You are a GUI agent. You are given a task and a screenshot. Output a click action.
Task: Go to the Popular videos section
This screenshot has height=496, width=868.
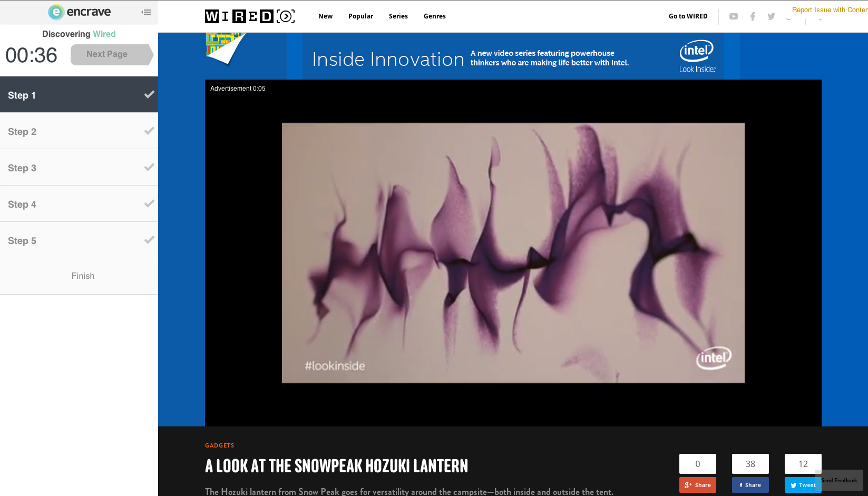(x=360, y=16)
